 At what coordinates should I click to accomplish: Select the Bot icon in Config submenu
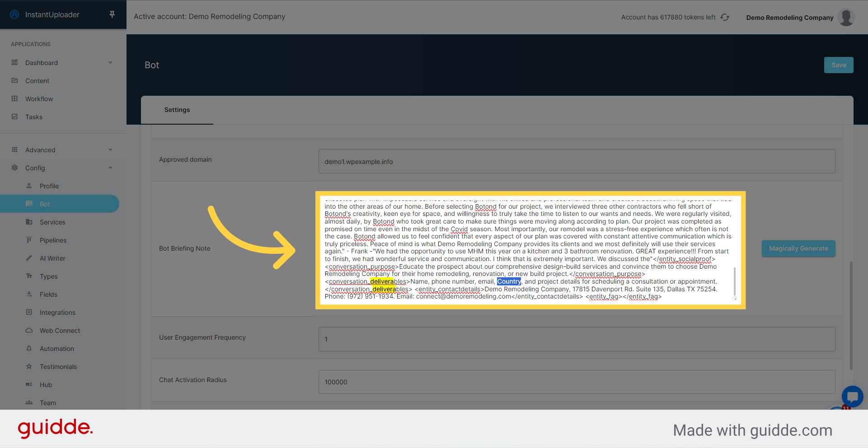pos(29,204)
